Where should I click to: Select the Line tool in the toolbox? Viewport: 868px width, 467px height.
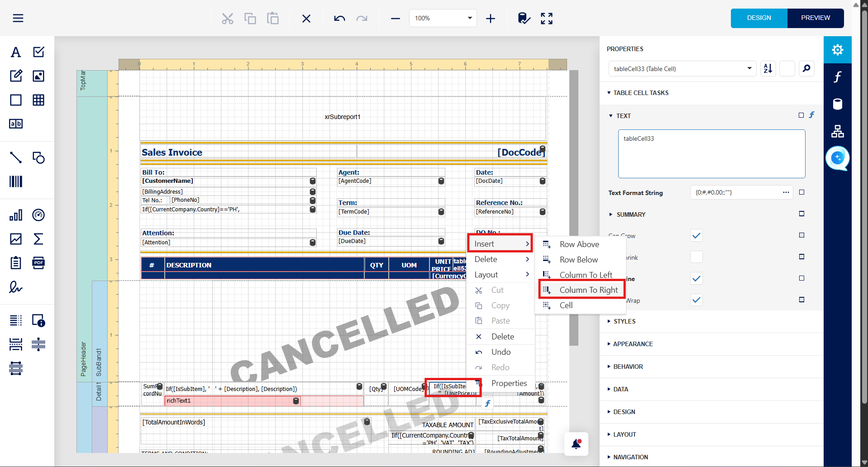(x=16, y=157)
